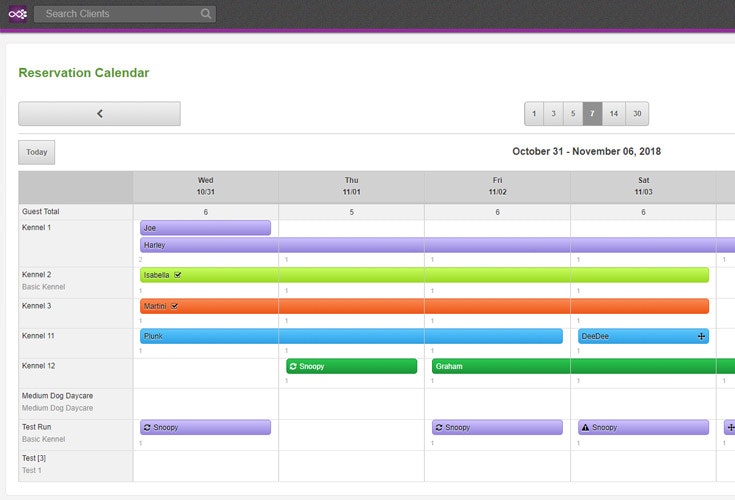Select the Test Run row label
The image size is (735, 500).
point(37,427)
